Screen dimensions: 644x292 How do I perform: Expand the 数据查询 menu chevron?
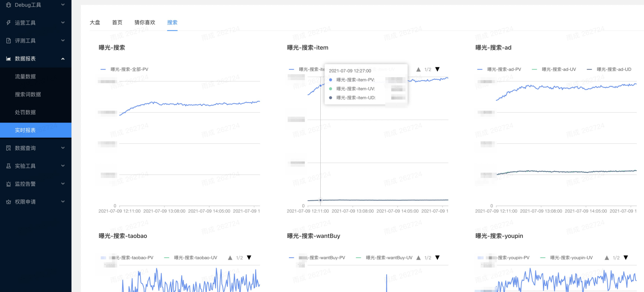[63, 148]
